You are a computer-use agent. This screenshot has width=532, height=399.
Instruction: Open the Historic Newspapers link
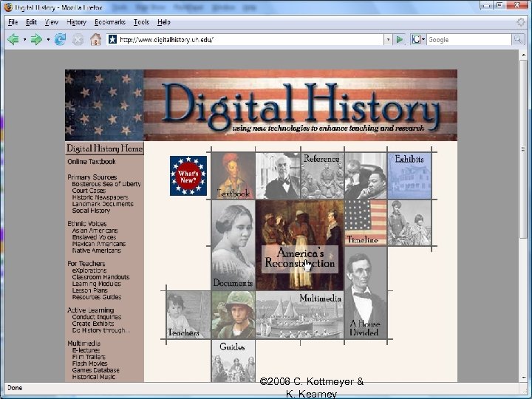point(100,197)
